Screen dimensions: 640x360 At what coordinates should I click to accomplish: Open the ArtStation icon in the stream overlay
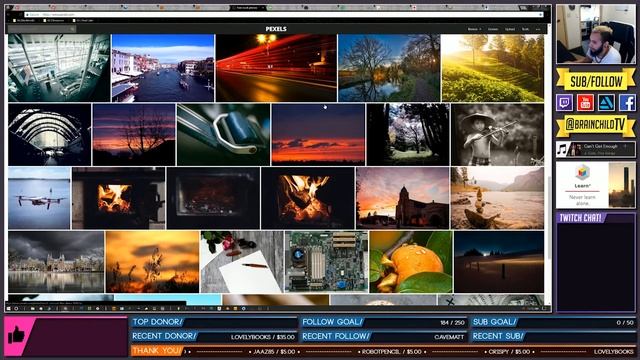(x=607, y=102)
